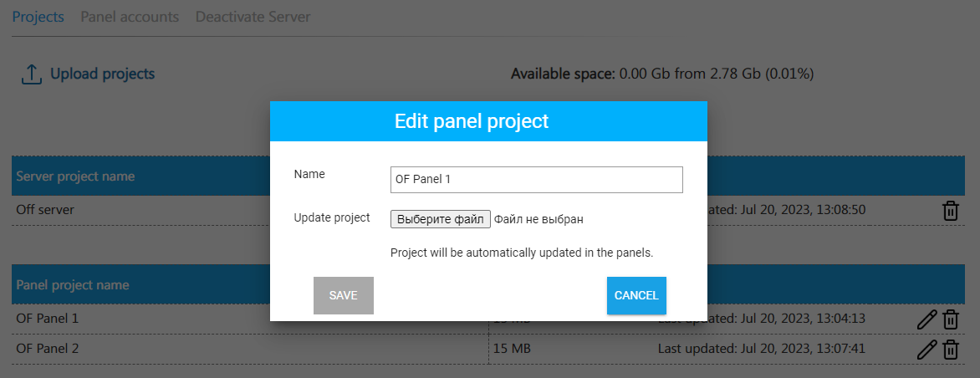The width and height of the screenshot is (980, 378).
Task: Click the trash icon for OF Panel 1
Action: 951,319
